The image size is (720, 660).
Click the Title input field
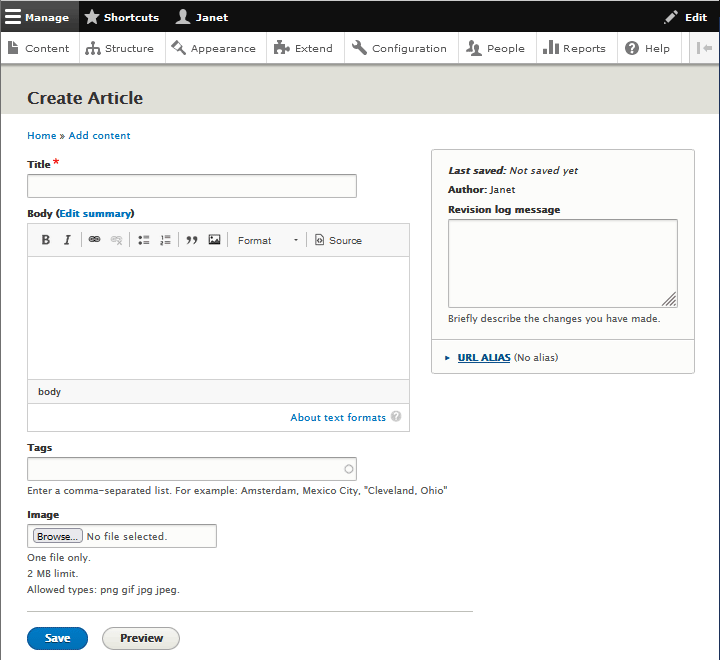tap(192, 186)
